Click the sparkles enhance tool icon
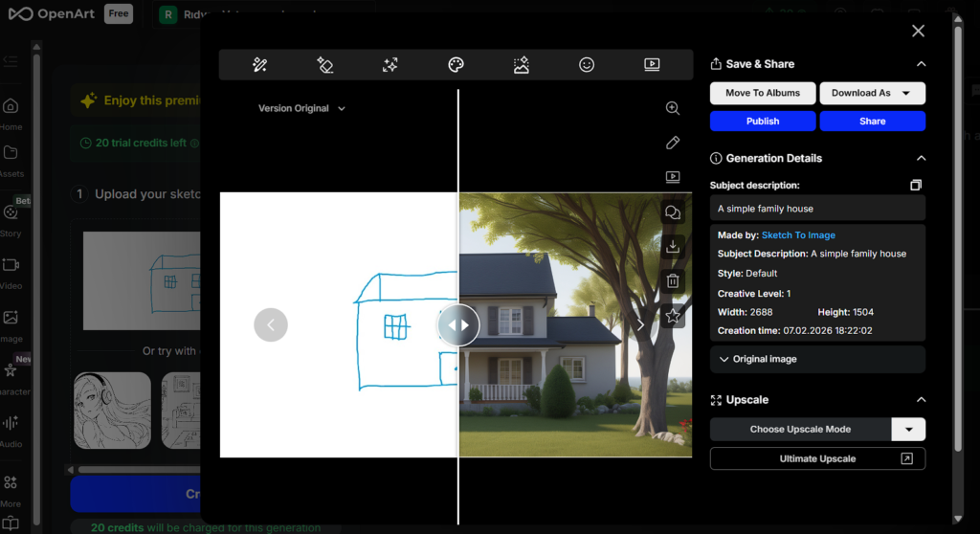The width and height of the screenshot is (980, 534). 390,64
